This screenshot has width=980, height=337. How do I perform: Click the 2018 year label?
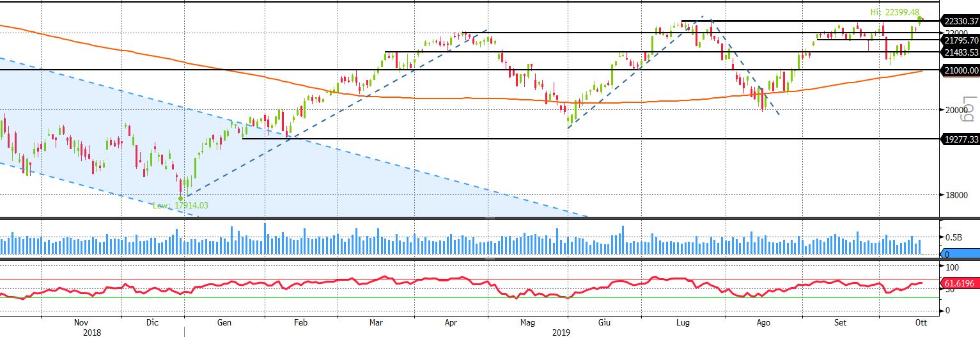(x=91, y=333)
